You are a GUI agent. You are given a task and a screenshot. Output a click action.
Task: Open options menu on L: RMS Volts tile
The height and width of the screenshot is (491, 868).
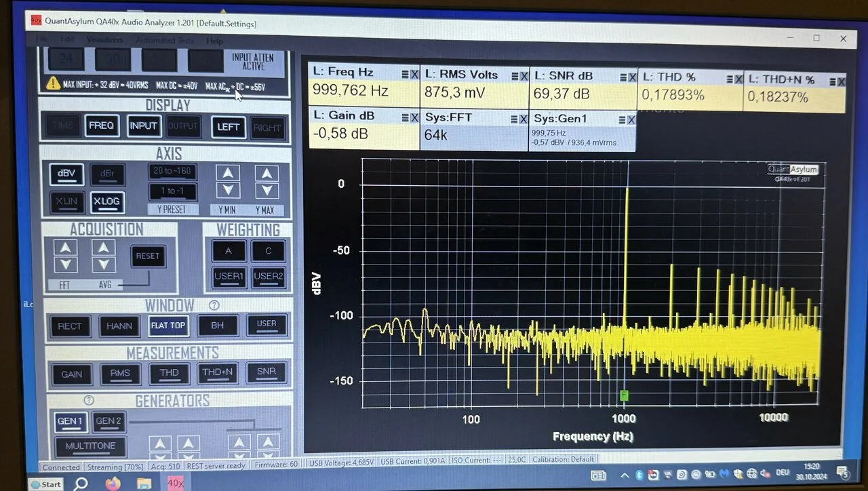point(515,76)
